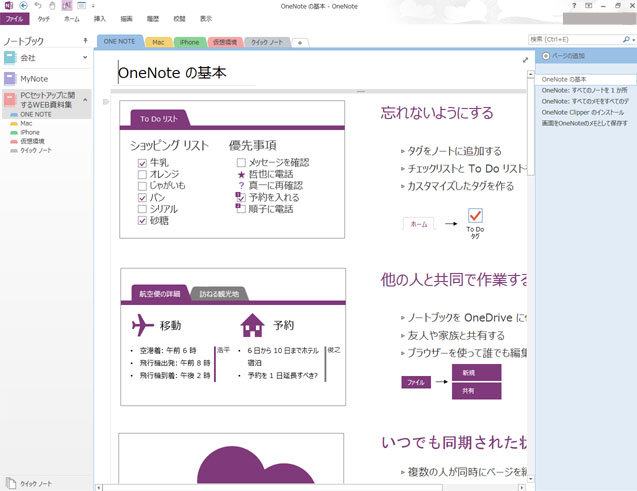Click the question tag beside 真一に再確認
The height and width of the screenshot is (491, 637).
[x=241, y=186]
